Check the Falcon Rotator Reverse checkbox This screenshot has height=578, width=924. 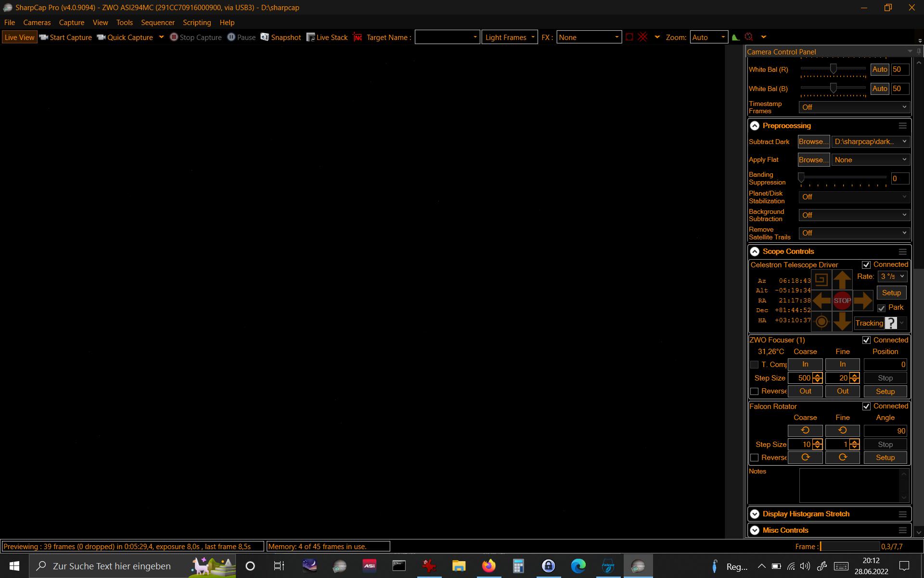(754, 458)
